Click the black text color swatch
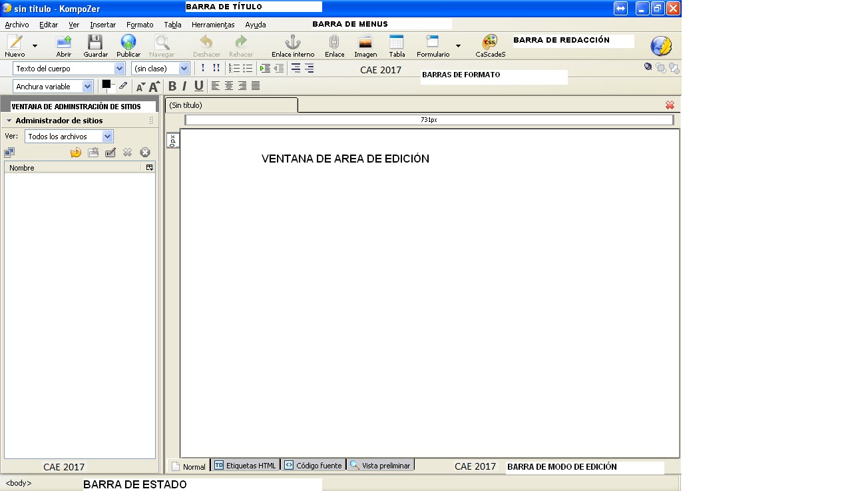The height and width of the screenshot is (491, 868). tap(106, 84)
